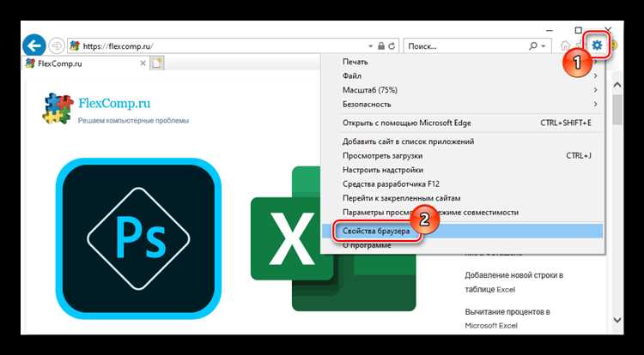The image size is (644, 355).
Task: Close the FlexComp.ru tab
Action: (143, 63)
